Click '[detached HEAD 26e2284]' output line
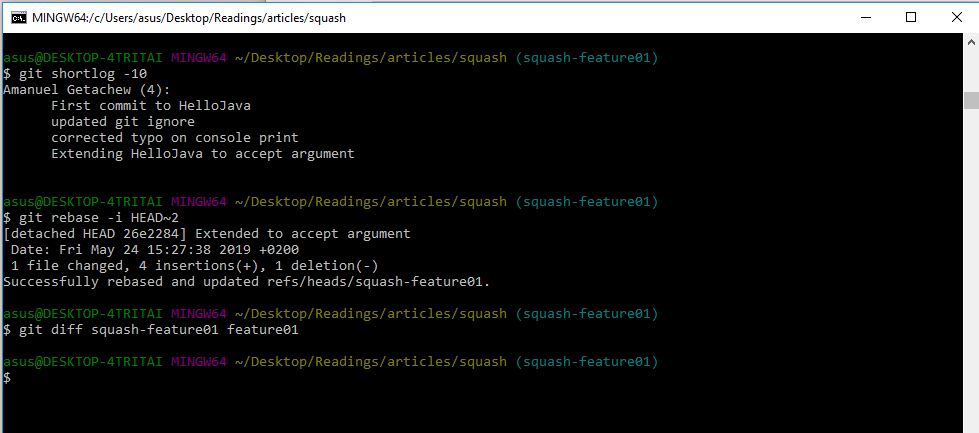Viewport: 979px width, 433px height. point(207,233)
